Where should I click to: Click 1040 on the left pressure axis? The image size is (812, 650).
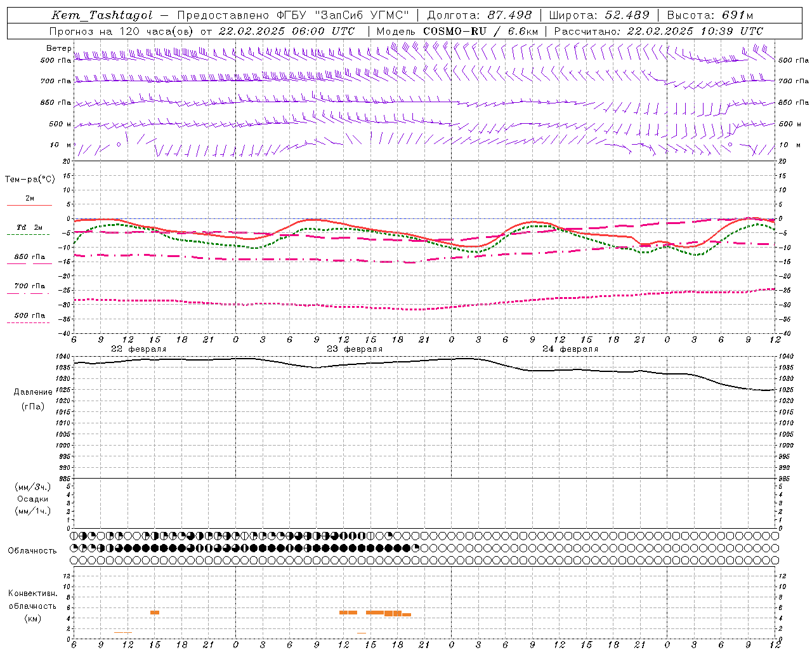[64, 356]
